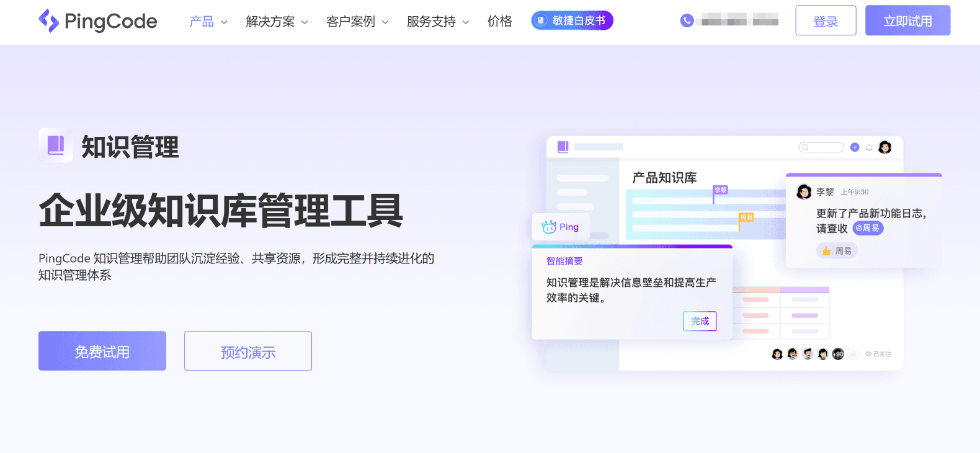
Task: Click the notification bell icon in the mockup
Action: tap(869, 147)
